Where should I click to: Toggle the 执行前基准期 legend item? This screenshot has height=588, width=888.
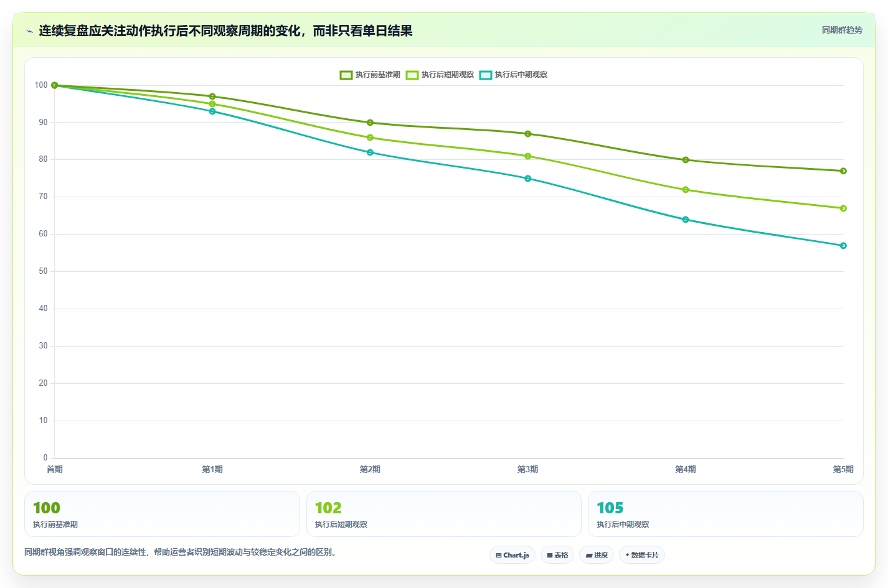[370, 75]
